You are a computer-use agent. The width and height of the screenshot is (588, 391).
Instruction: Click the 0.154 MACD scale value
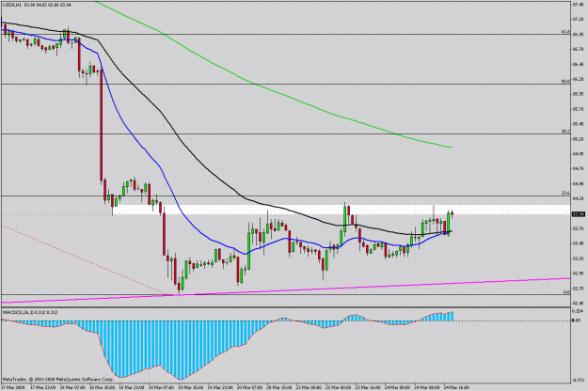tap(578, 311)
